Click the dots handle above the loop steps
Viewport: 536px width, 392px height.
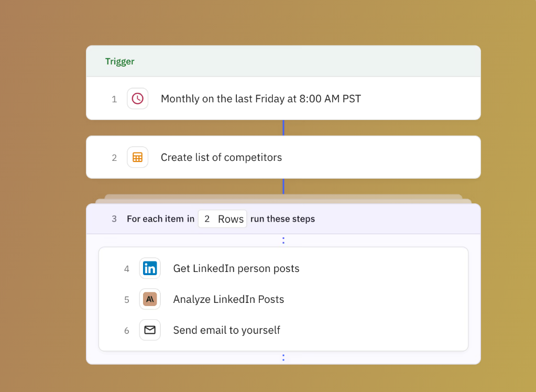[283, 241]
